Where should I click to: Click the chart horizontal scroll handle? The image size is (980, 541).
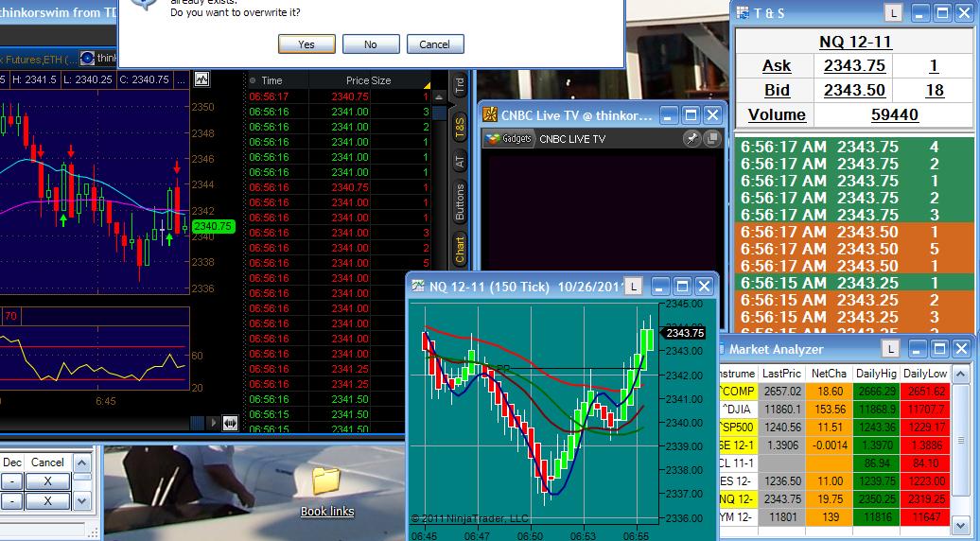tap(197, 423)
